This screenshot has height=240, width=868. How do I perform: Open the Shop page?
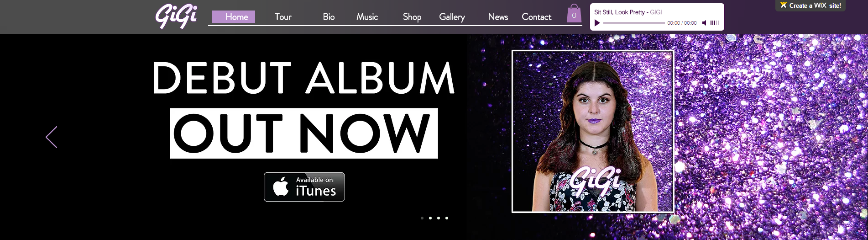[412, 17]
